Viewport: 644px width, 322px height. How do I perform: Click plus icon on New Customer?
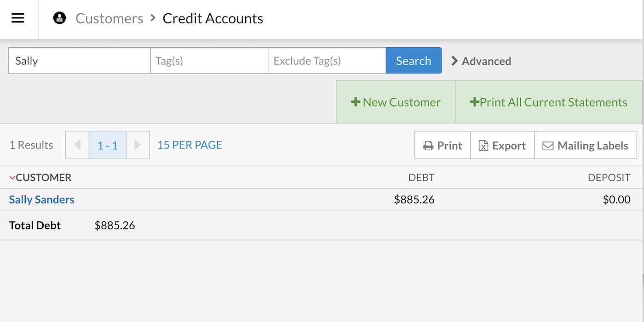(355, 102)
